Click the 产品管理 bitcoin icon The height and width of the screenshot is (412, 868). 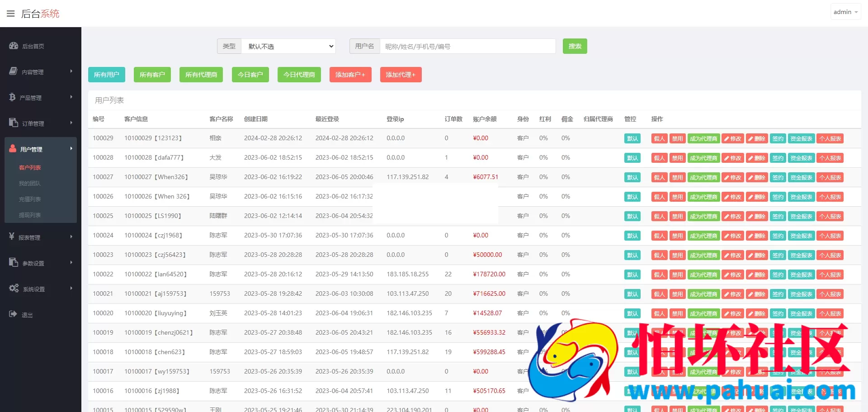[12, 97]
